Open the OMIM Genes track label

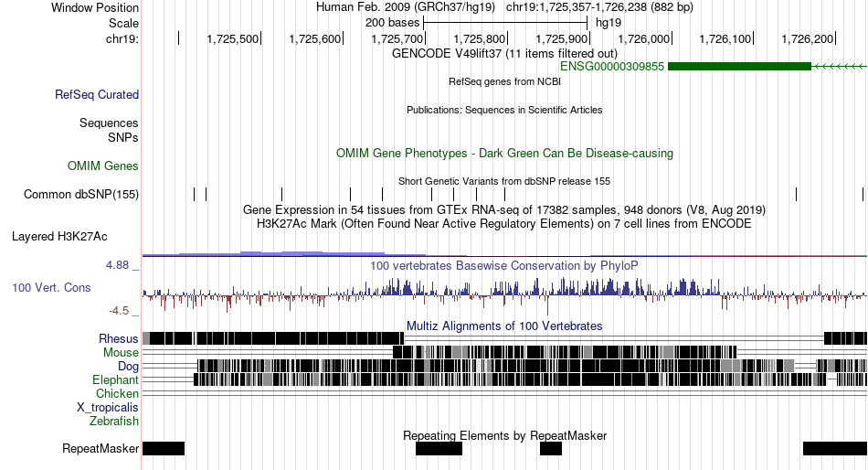click(x=103, y=166)
